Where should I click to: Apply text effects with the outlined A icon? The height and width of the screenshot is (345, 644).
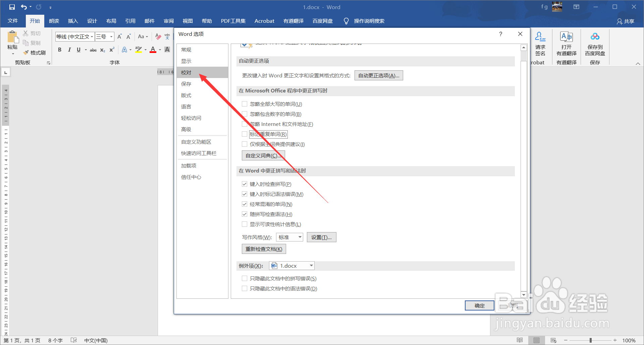tap(124, 50)
